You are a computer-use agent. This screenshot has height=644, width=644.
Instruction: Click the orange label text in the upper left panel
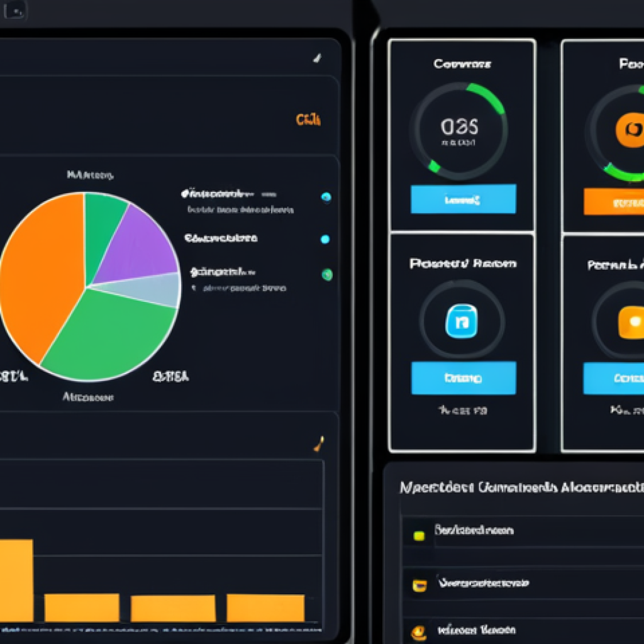[308, 120]
